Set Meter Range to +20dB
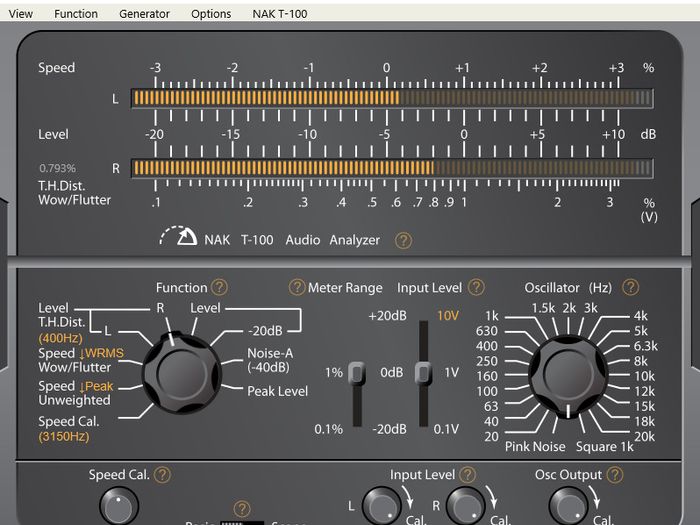Screen dimensions: 700x525 pos(388,316)
